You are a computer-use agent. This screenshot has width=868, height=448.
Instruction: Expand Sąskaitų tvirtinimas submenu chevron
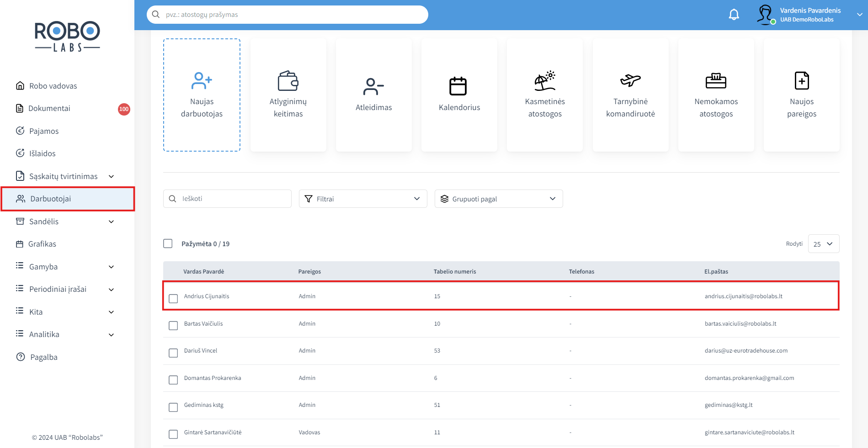[x=111, y=176]
